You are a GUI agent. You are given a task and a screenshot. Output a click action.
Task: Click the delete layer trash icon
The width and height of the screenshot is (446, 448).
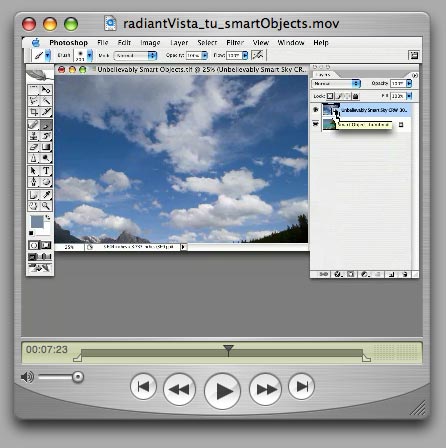click(x=405, y=274)
